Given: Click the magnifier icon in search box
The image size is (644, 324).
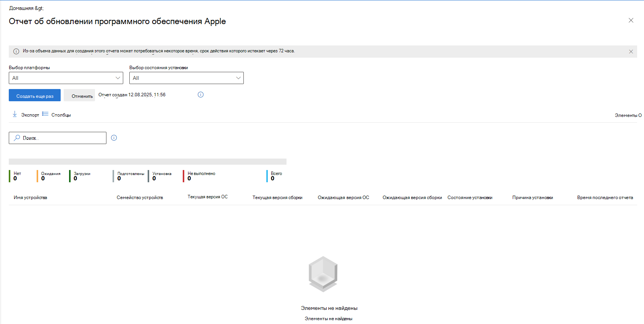Looking at the screenshot, I should tap(17, 138).
